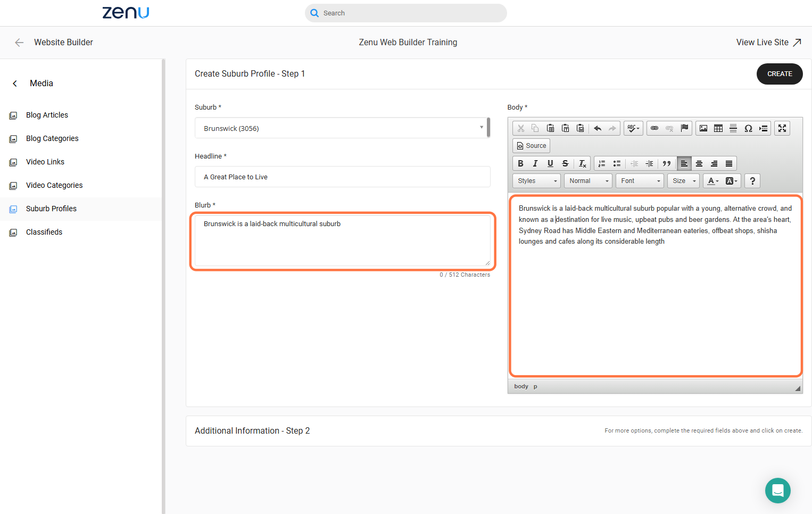Toggle underline formatting
Viewport: 812px width, 514px height.
(x=550, y=163)
